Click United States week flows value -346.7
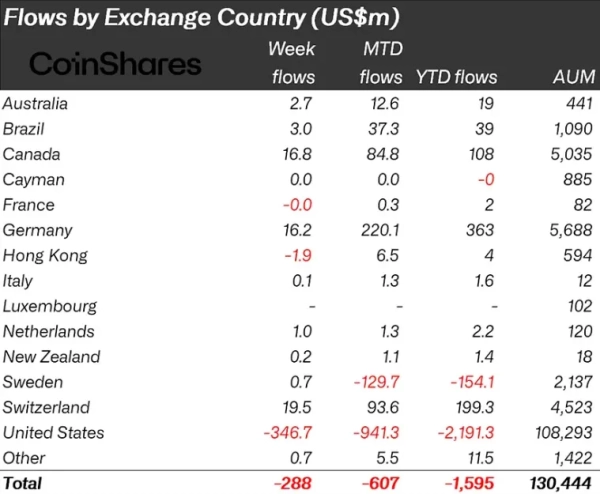 tap(290, 433)
